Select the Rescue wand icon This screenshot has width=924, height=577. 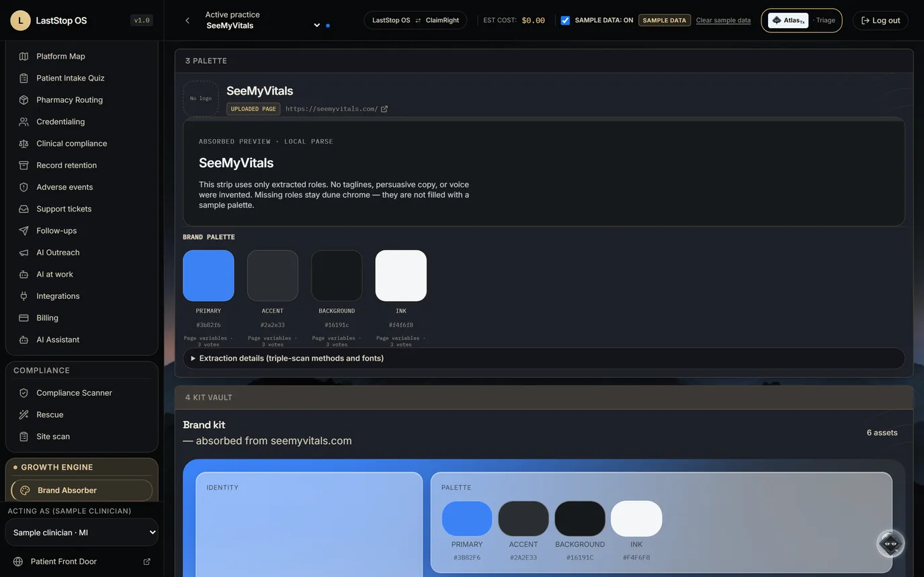point(24,415)
